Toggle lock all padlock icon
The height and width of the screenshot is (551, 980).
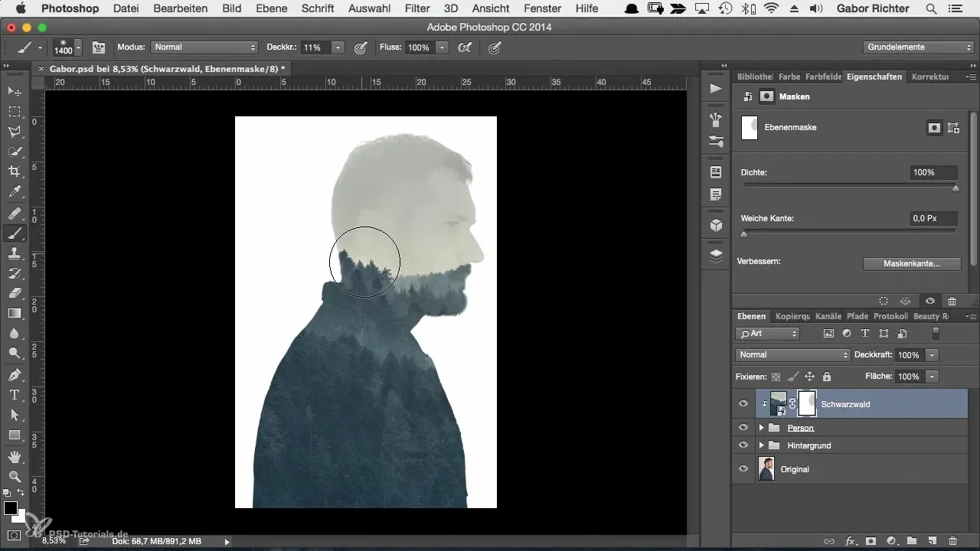(x=827, y=377)
